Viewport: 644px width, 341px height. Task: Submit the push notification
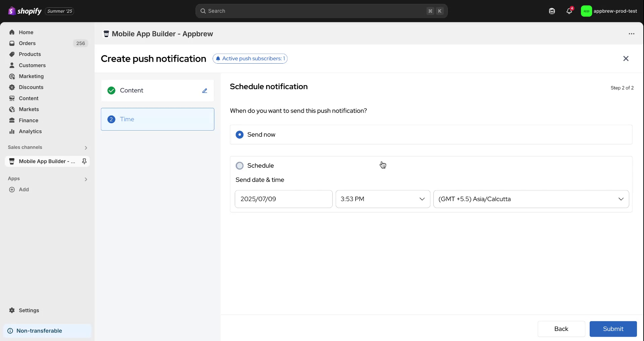[x=613, y=329]
